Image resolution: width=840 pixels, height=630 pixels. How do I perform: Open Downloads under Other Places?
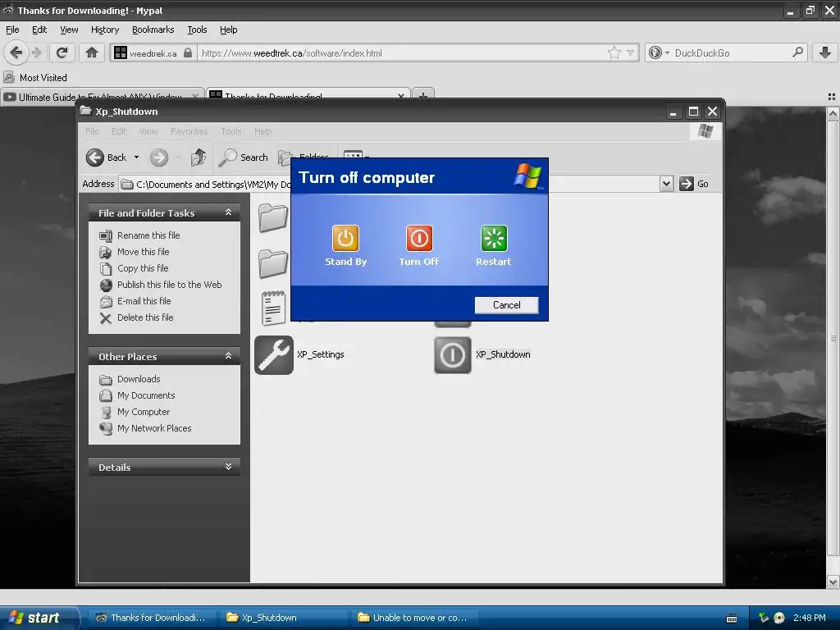(x=139, y=379)
